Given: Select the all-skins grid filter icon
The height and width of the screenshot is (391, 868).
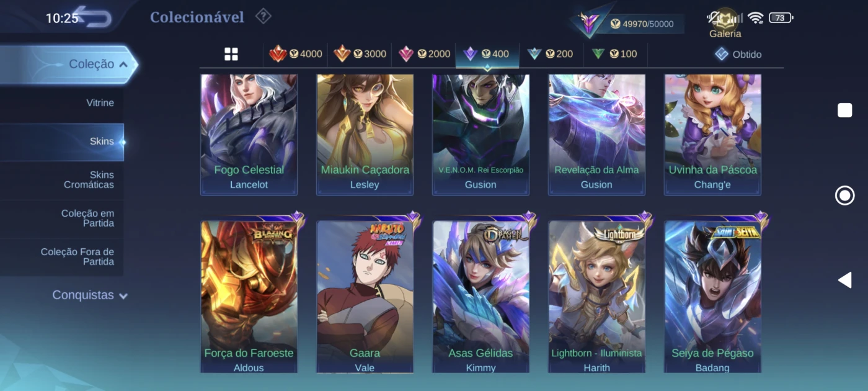Looking at the screenshot, I should [x=231, y=54].
